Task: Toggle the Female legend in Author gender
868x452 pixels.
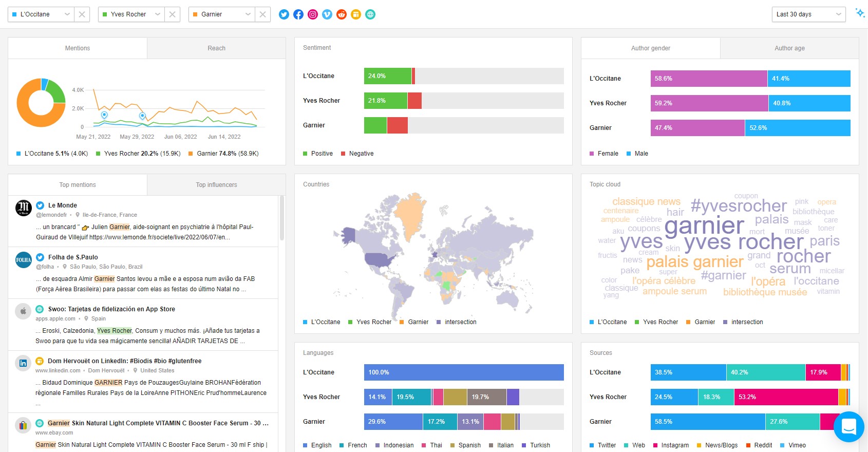Action: tap(604, 154)
